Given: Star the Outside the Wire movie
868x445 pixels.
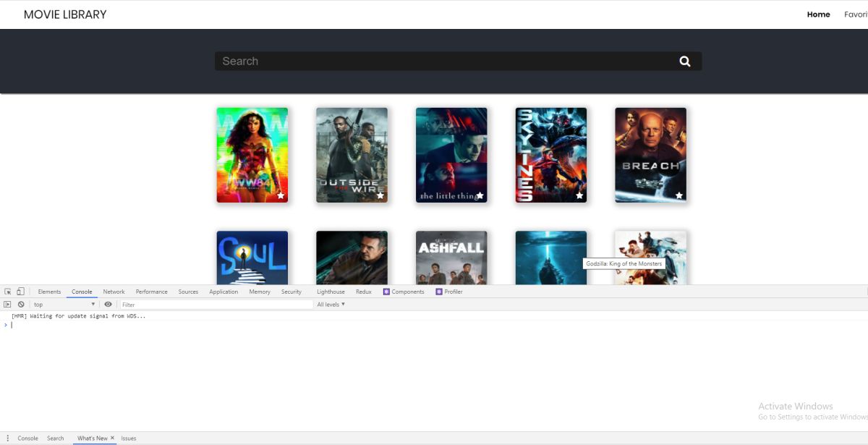Looking at the screenshot, I should 380,195.
